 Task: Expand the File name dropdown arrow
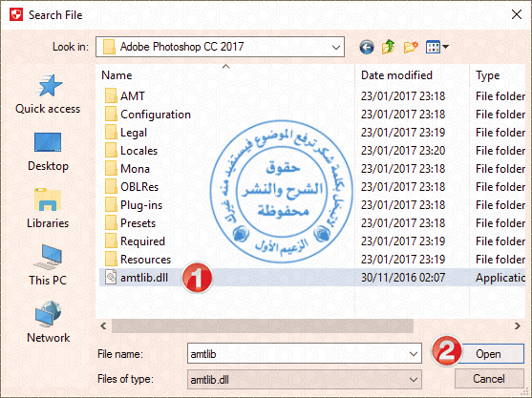click(x=414, y=353)
